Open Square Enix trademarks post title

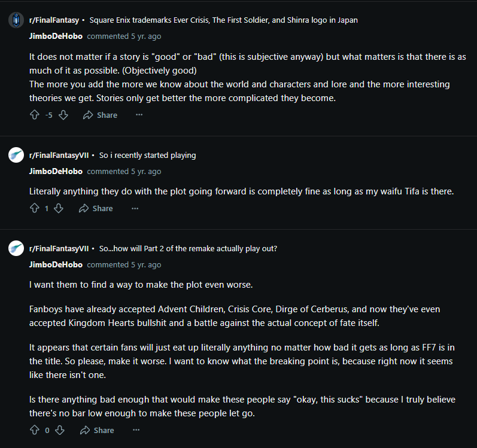tap(223, 20)
